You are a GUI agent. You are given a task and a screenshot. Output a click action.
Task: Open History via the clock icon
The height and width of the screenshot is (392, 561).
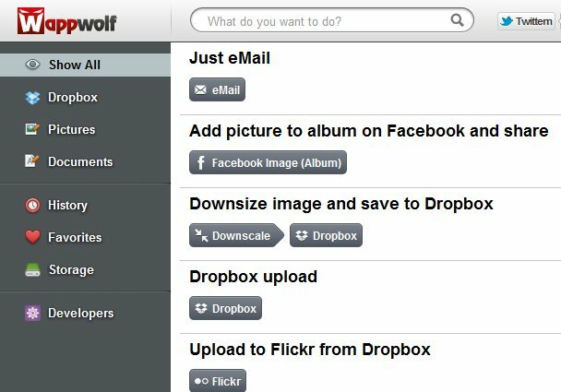32,206
